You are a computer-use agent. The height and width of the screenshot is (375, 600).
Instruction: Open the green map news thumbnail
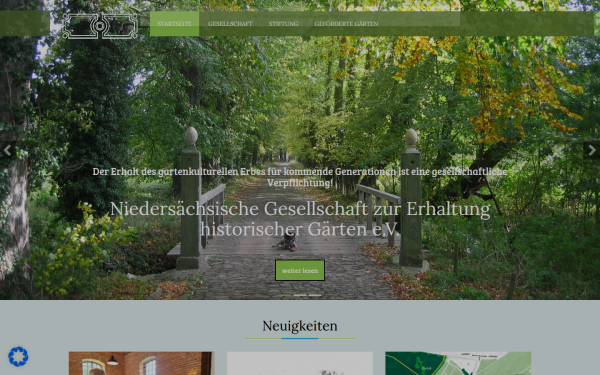click(458, 364)
